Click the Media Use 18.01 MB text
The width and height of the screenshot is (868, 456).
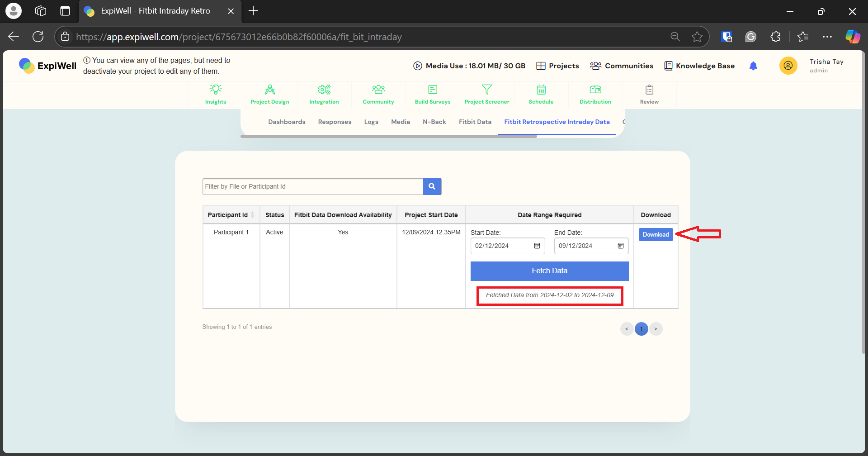[x=476, y=66]
